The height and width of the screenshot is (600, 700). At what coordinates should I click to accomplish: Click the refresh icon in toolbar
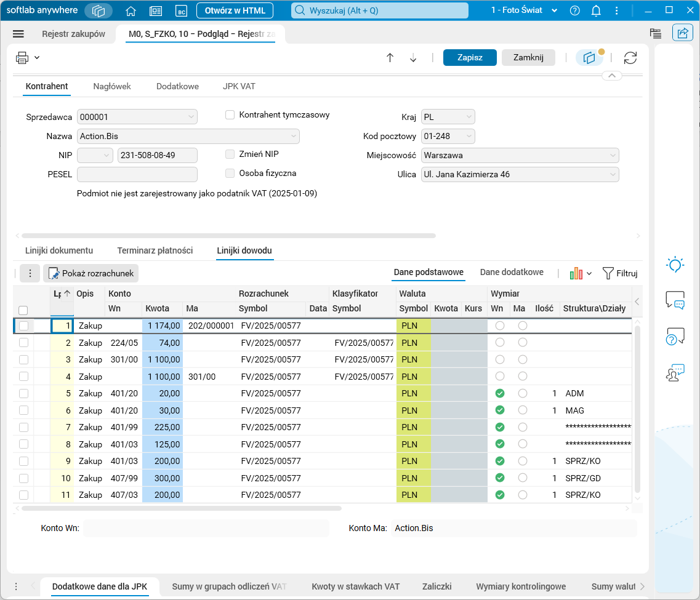tap(630, 58)
